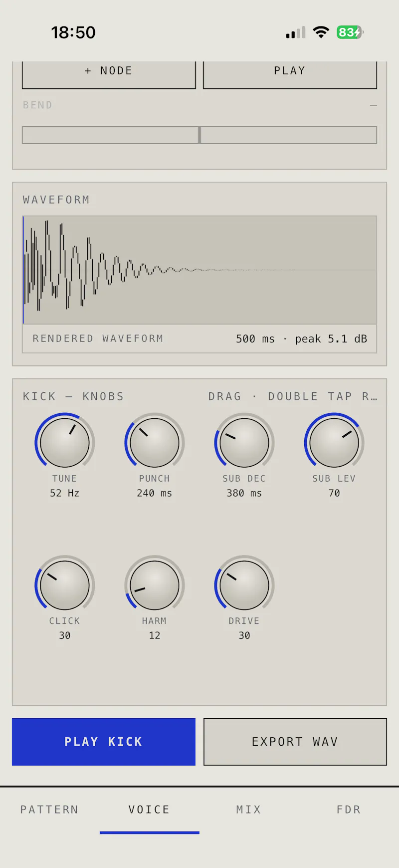Click the BEND label
This screenshot has width=399, height=868.
point(37,105)
